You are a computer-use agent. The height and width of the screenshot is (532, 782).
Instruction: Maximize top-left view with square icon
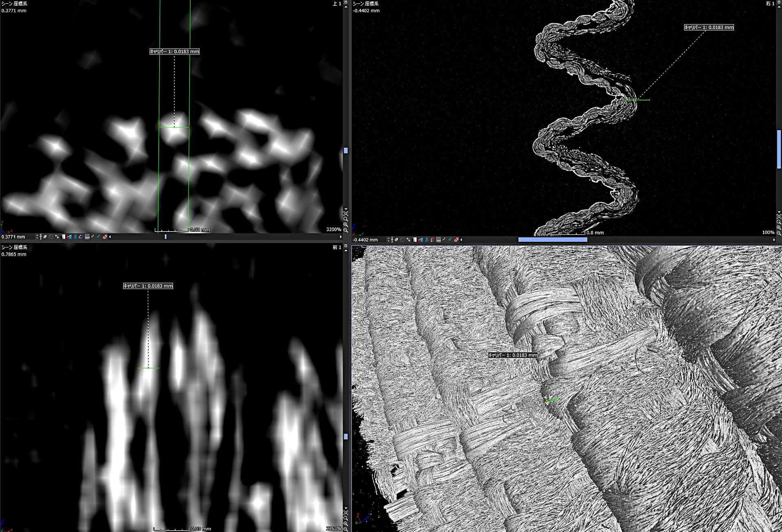click(x=346, y=2)
